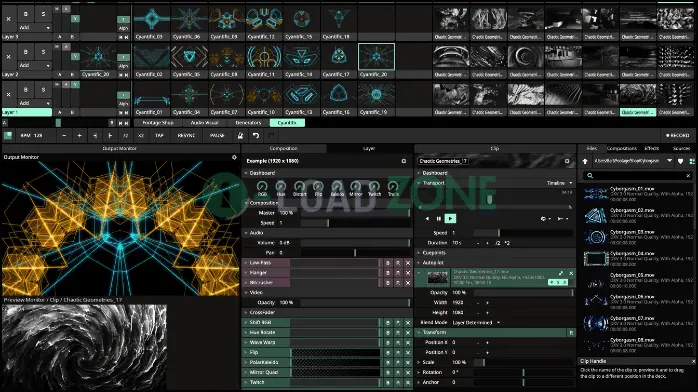Switch to Generators deck tab
698x392 pixels.
[248, 123]
